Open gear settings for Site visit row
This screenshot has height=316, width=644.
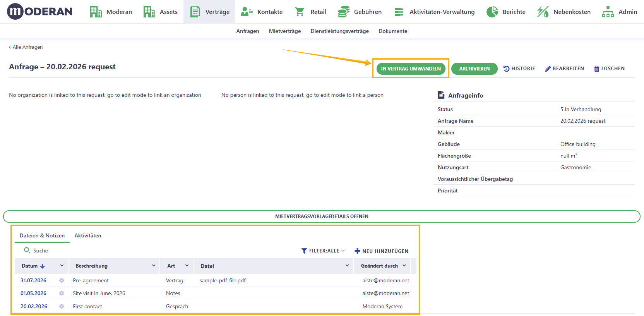coord(62,293)
